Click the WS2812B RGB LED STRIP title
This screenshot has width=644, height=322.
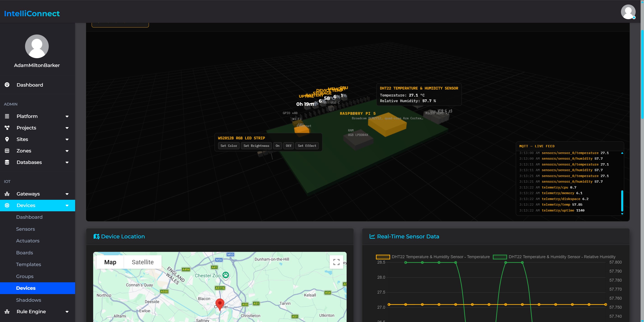click(241, 138)
